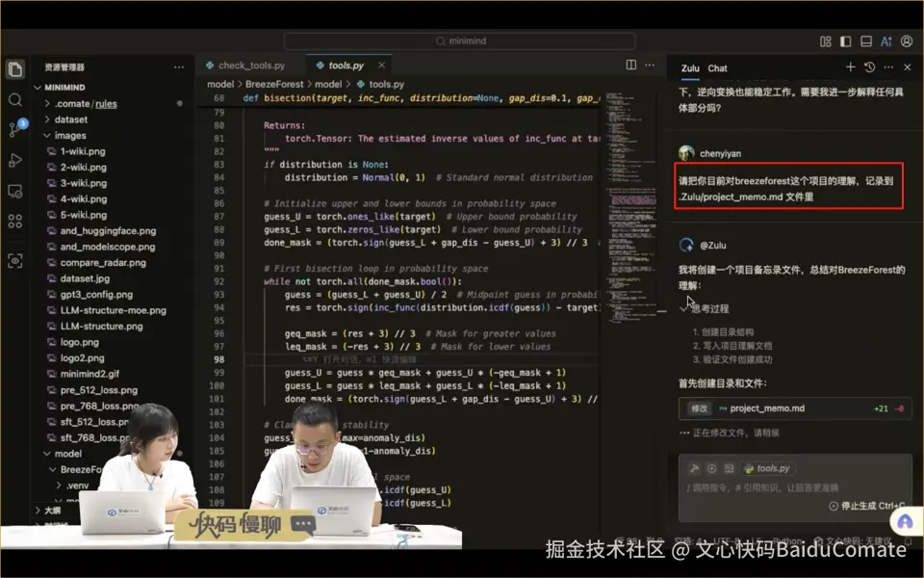Open editor more actions menu
The width and height of the screenshot is (924, 578).
coord(650,65)
